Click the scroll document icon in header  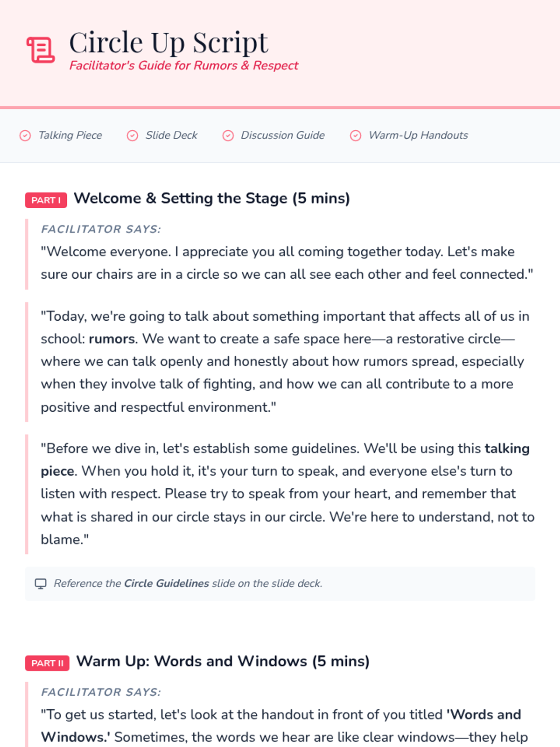41,49
